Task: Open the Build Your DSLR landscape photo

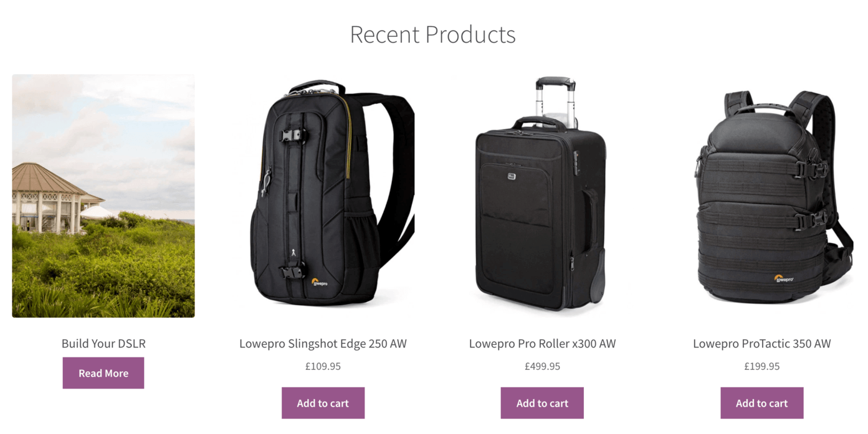Action: point(103,196)
